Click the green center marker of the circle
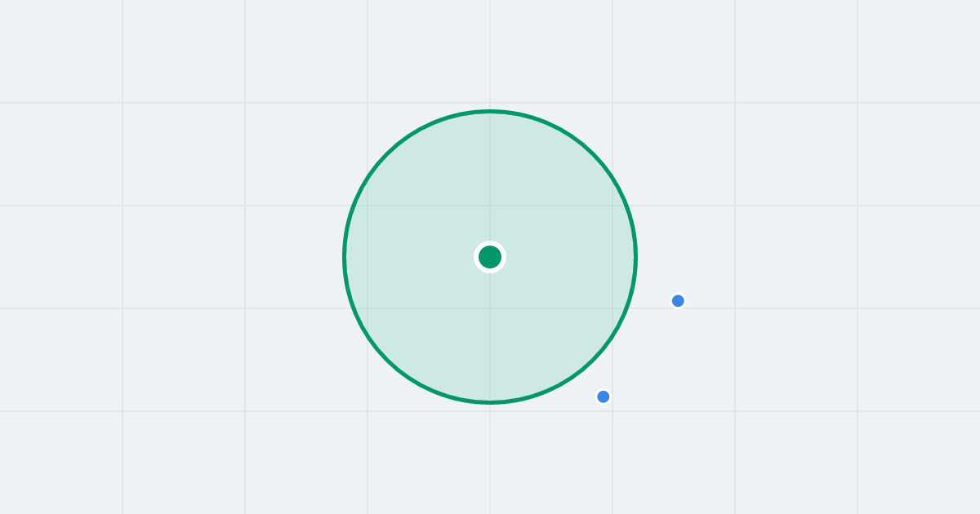 click(x=490, y=257)
